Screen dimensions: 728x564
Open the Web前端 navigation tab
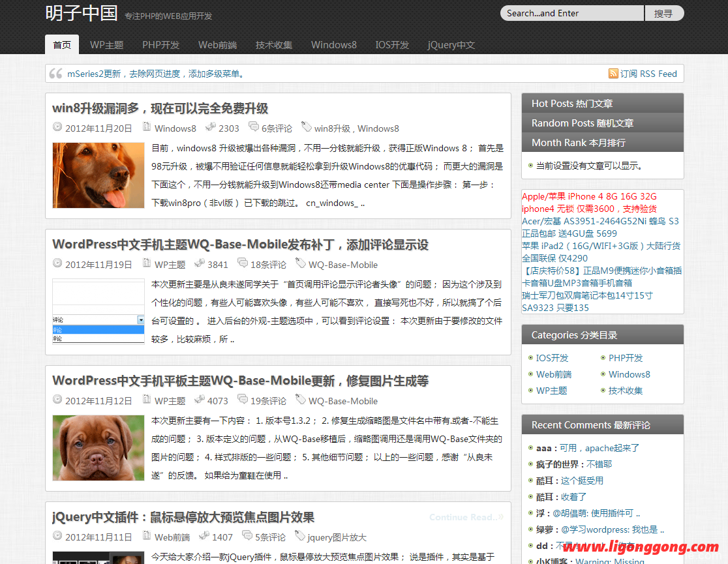click(x=217, y=44)
